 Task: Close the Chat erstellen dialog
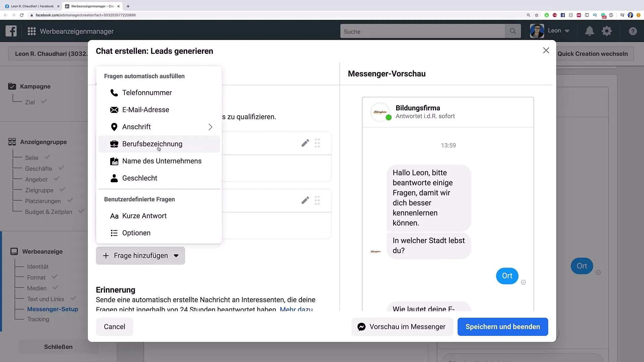tap(546, 50)
